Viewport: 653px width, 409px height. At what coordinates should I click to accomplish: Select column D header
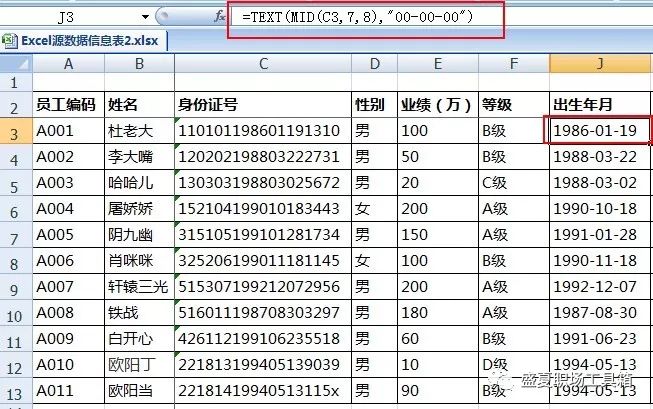pyautogui.click(x=375, y=64)
